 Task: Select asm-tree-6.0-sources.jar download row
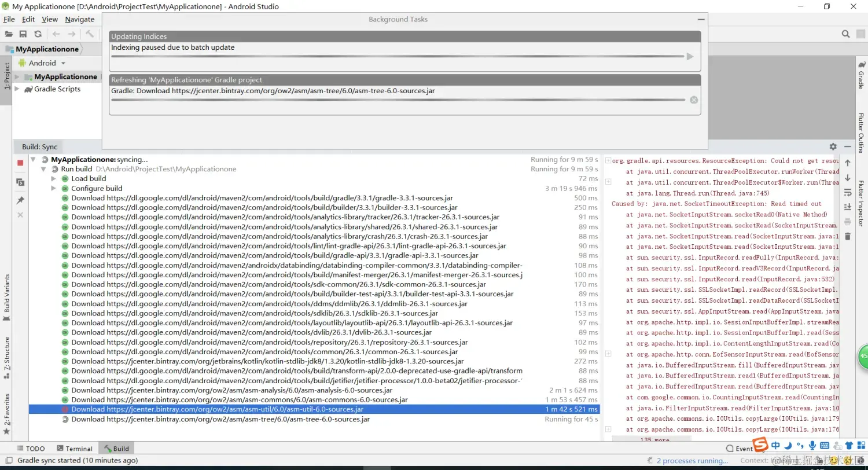coord(314,419)
